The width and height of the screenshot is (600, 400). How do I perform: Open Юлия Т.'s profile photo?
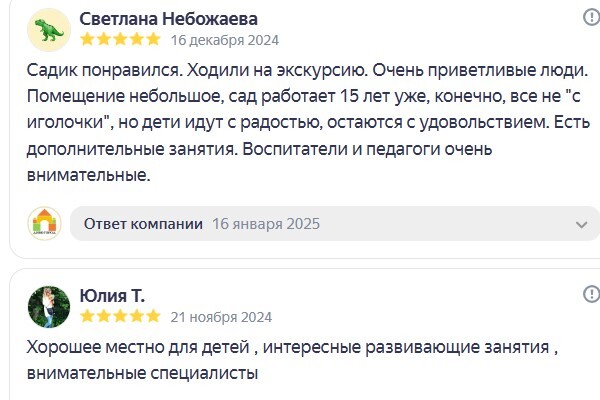click(49, 307)
